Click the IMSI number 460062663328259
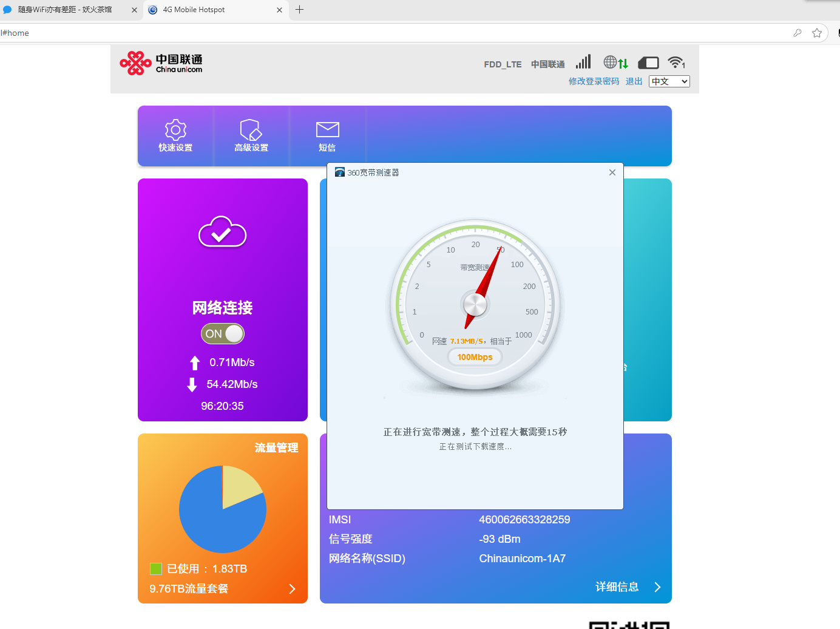This screenshot has width=840, height=629. coord(524,520)
